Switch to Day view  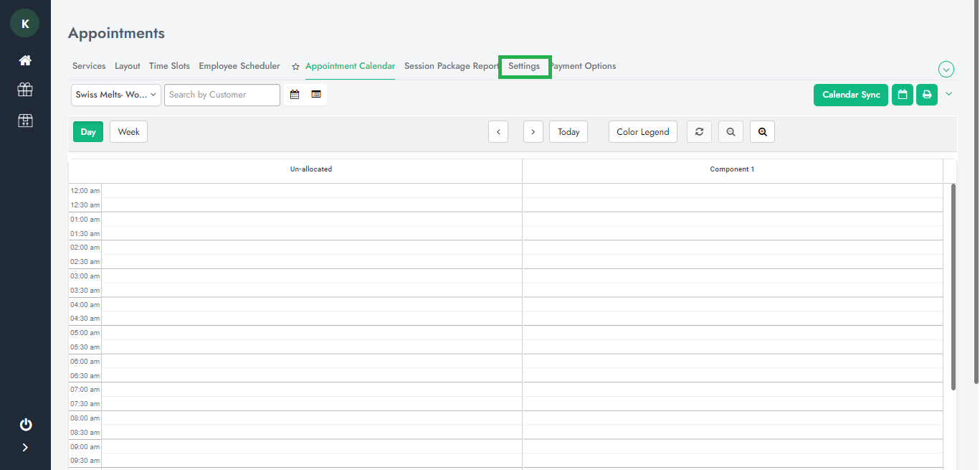point(88,132)
